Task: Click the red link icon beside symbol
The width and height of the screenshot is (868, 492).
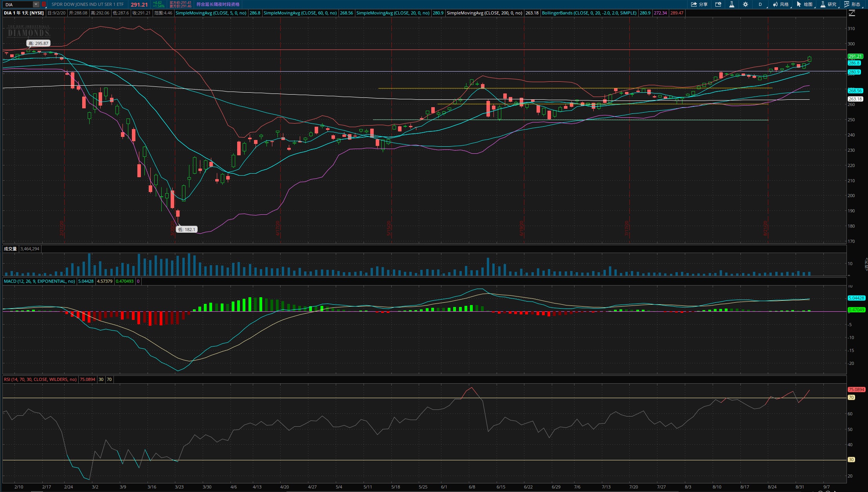Action: [44, 4]
